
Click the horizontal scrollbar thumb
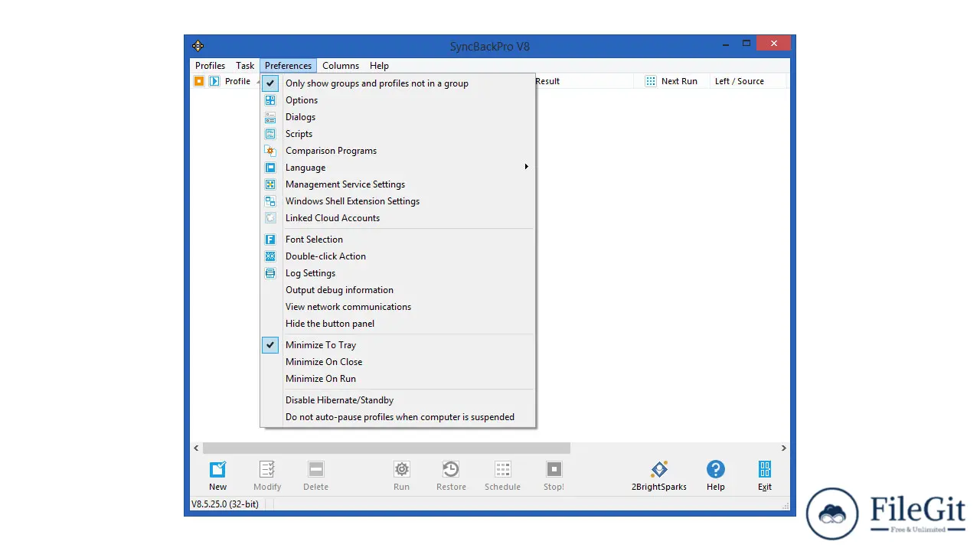click(x=387, y=448)
